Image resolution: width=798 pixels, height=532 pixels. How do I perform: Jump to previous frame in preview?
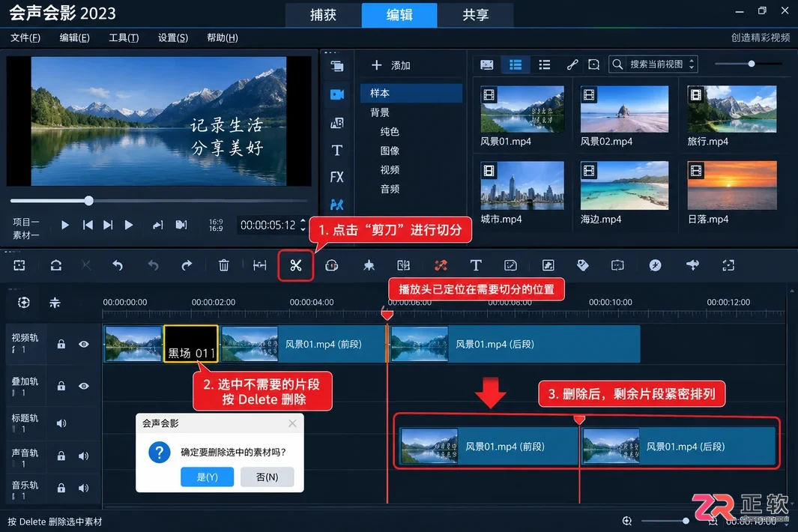tap(88, 225)
